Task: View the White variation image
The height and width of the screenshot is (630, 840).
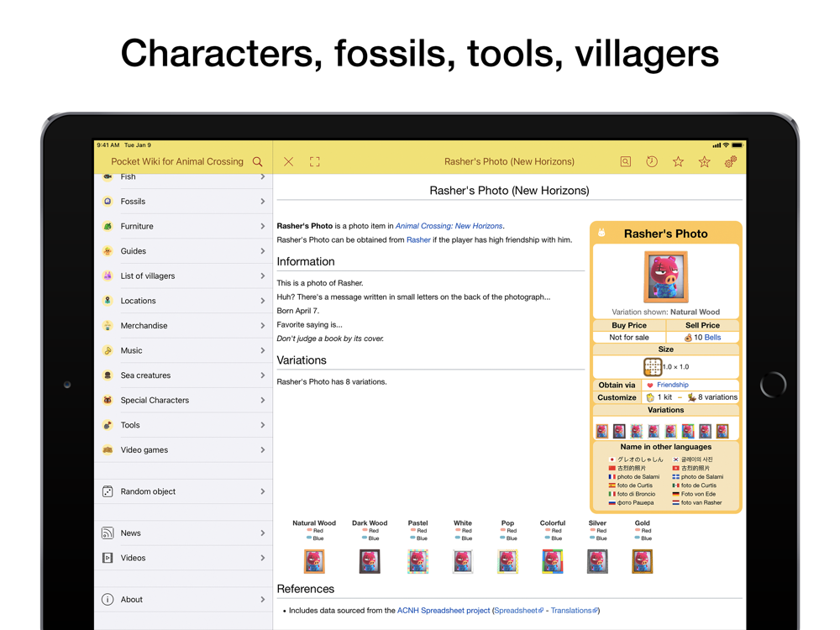Action: click(x=463, y=561)
